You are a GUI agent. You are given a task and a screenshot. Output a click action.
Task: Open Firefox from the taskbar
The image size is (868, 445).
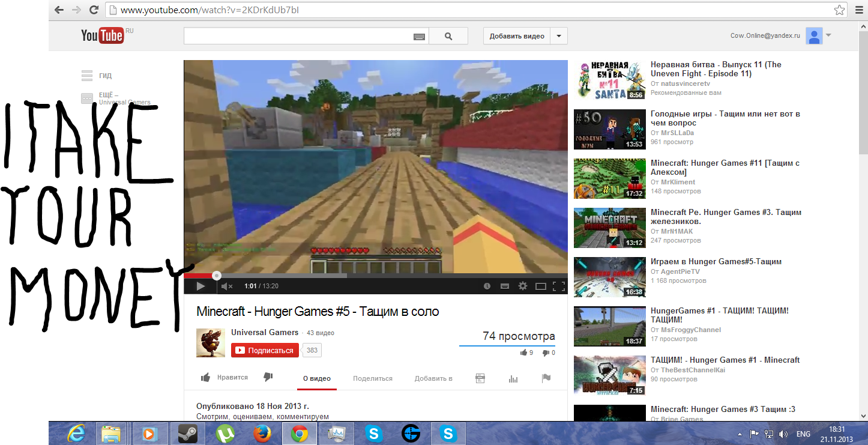pyautogui.click(x=262, y=433)
